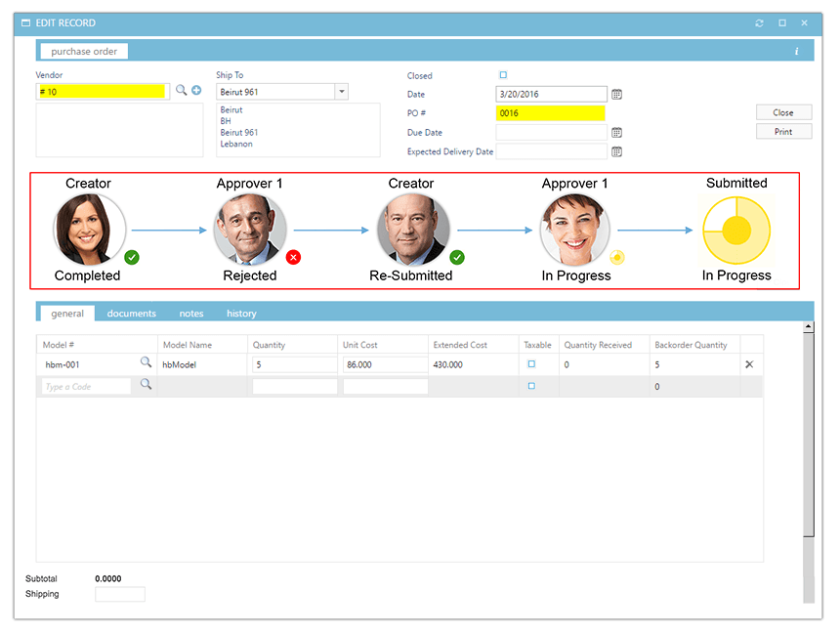
Task: Click the Shipping amount input field
Action: [x=119, y=593]
